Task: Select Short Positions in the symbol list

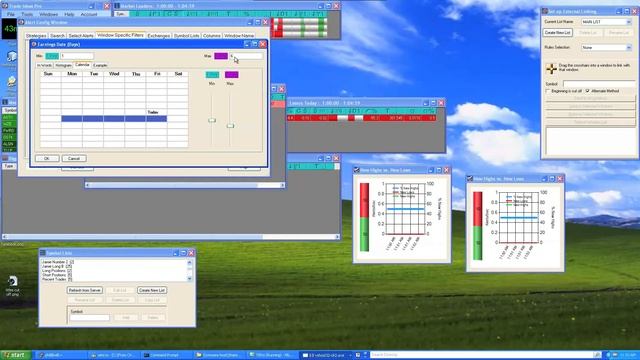Action: [x=57, y=275]
